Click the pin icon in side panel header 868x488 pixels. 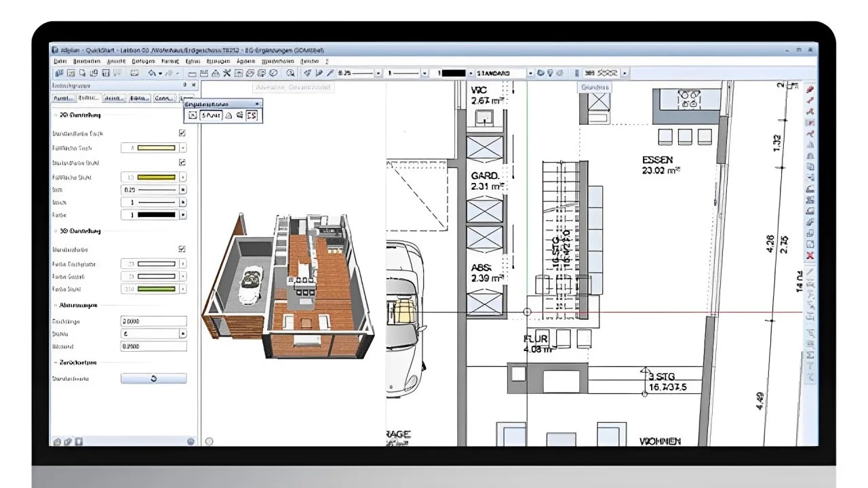185,85
